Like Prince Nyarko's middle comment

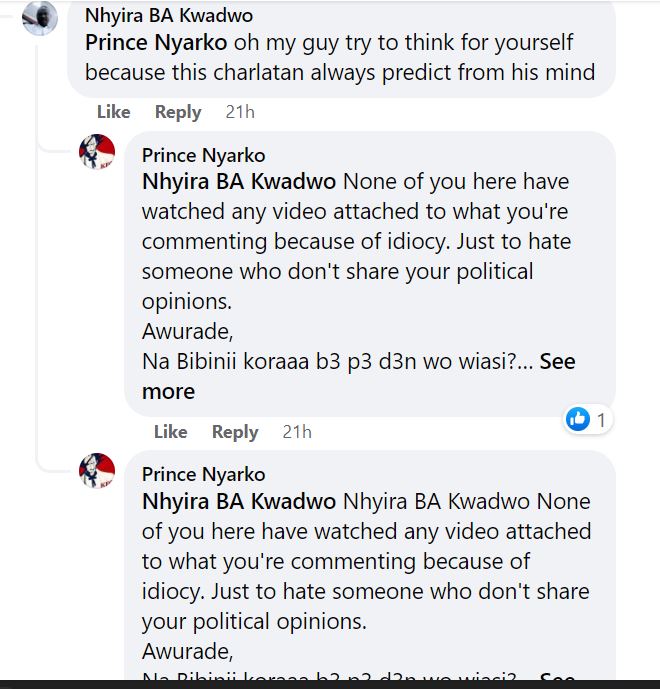(x=170, y=432)
